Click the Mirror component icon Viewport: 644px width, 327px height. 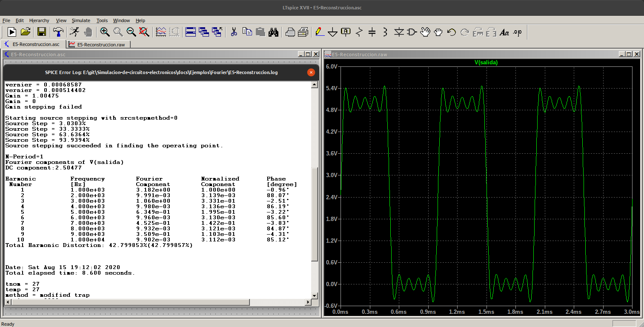pyautogui.click(x=491, y=32)
